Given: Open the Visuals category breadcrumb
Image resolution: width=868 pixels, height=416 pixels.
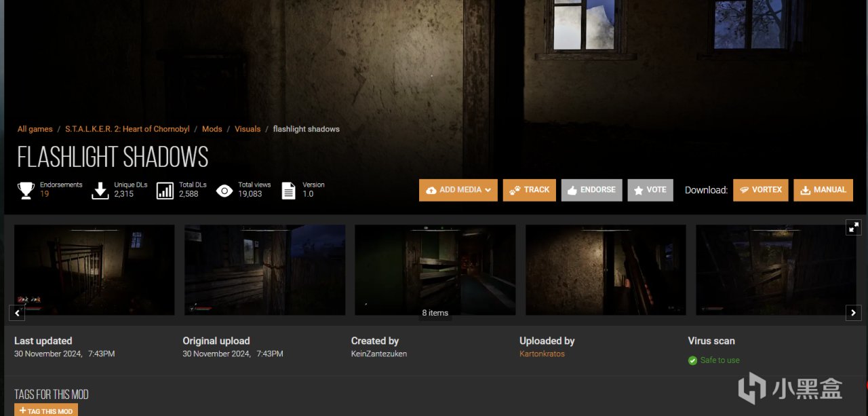Looking at the screenshot, I should (x=248, y=129).
